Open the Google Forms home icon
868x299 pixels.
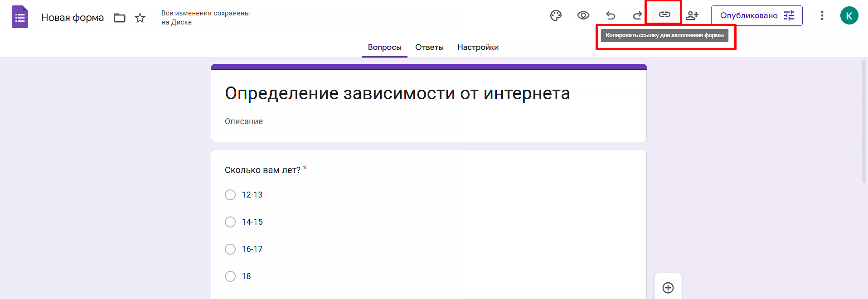[20, 17]
